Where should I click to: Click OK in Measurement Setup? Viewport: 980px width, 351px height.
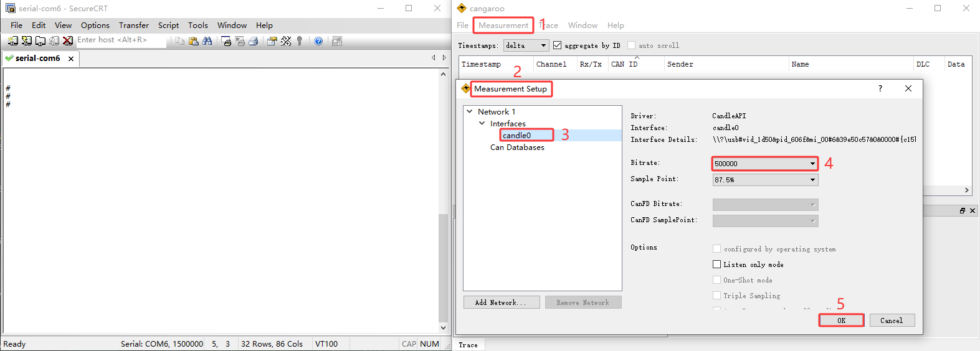click(x=842, y=321)
